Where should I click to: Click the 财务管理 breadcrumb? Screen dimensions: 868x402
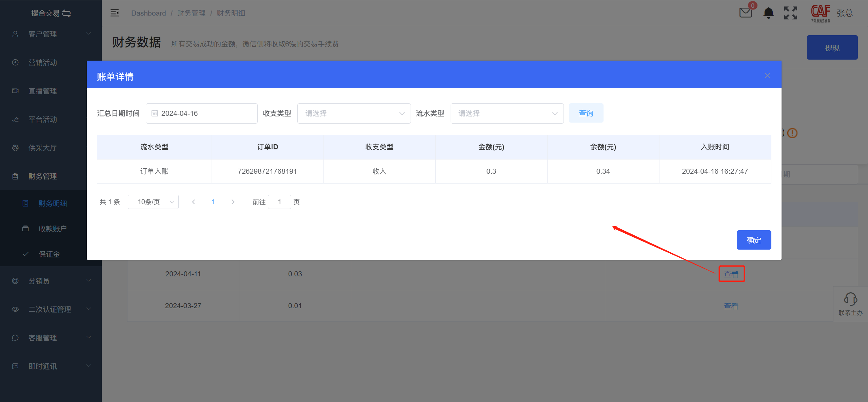coord(191,13)
